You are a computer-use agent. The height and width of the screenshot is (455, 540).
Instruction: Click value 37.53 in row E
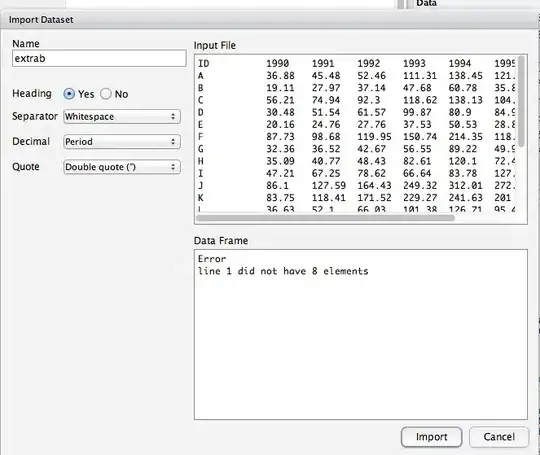417,125
